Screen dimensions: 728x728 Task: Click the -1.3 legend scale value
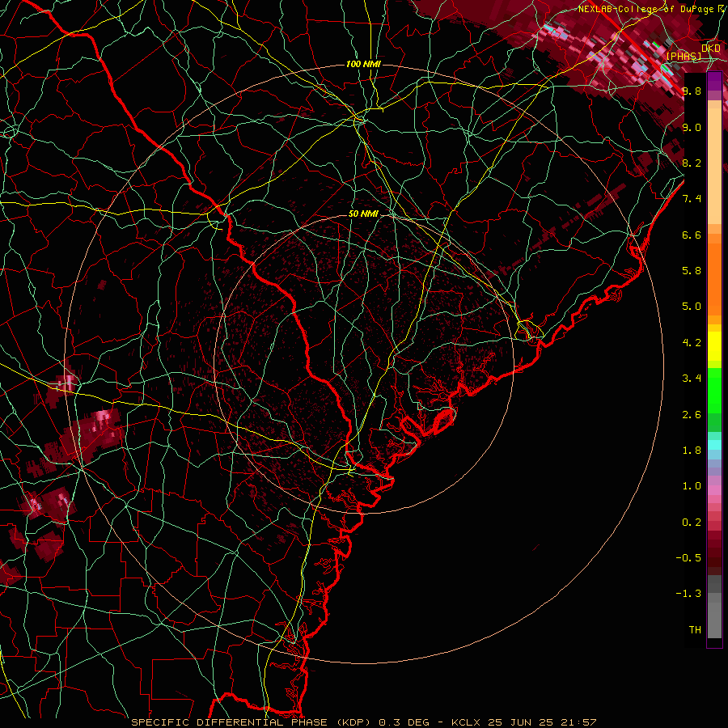(688, 594)
